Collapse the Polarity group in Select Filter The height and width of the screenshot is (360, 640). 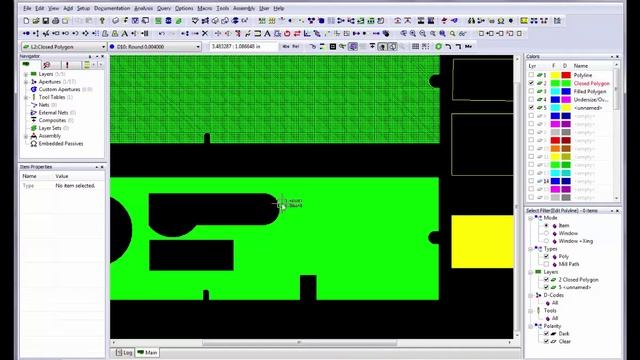click(x=530, y=327)
